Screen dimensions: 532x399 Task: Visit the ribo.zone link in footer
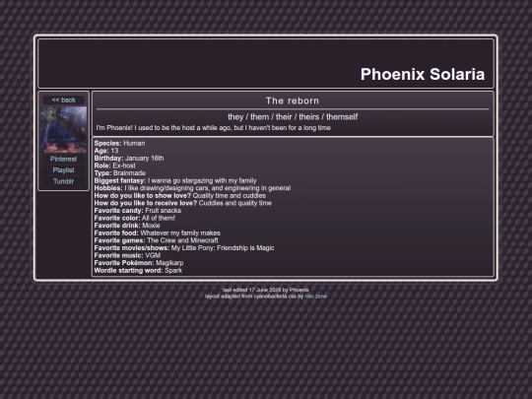(315, 297)
